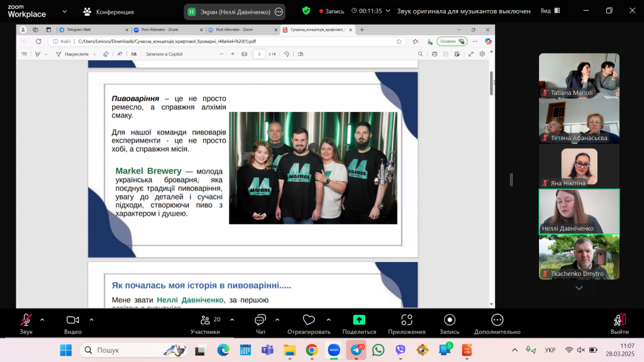Select the PDF highlight tool

(x=38, y=54)
